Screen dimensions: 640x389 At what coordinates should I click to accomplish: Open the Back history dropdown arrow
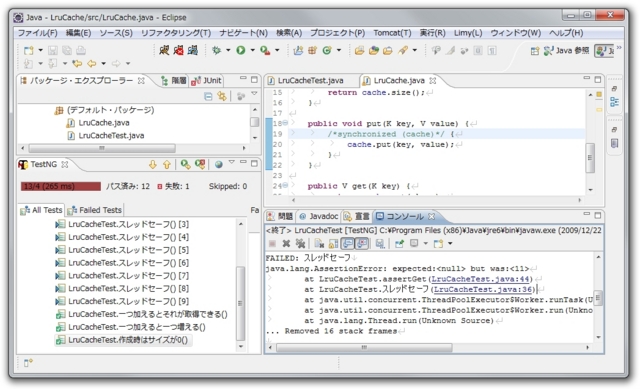click(103, 63)
